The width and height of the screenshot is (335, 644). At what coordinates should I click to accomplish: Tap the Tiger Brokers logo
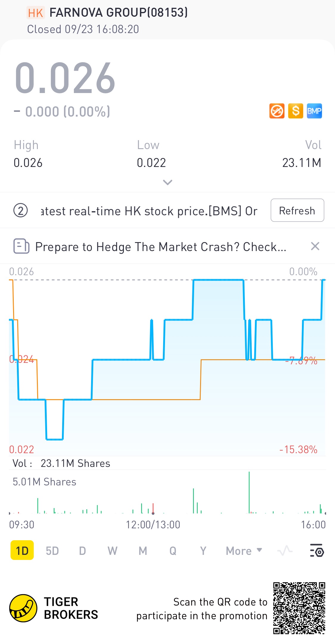tap(23, 608)
